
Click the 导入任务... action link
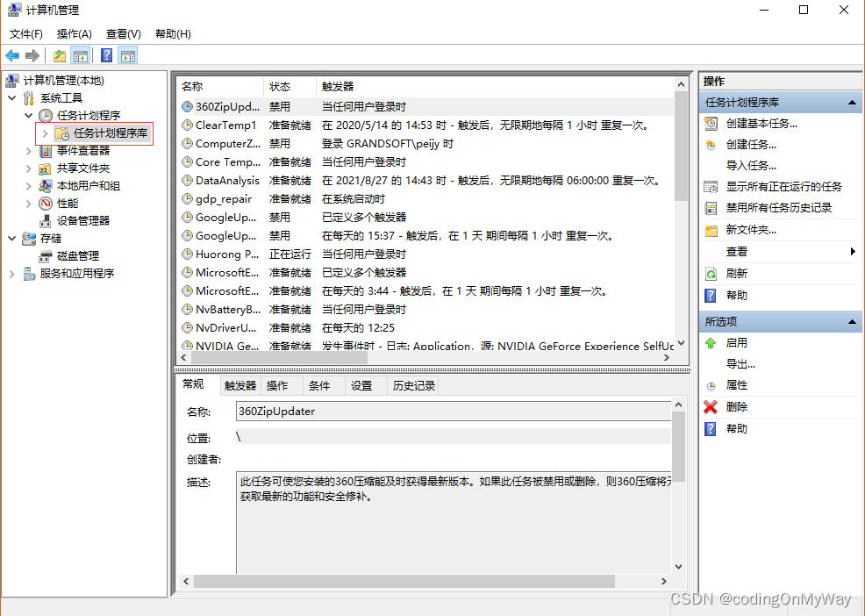pyautogui.click(x=751, y=166)
